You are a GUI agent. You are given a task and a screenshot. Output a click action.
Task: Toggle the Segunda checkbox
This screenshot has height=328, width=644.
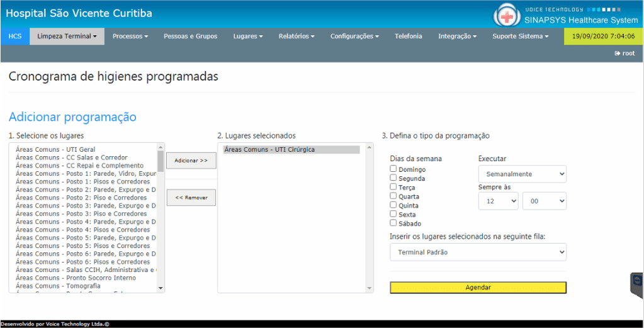393,178
